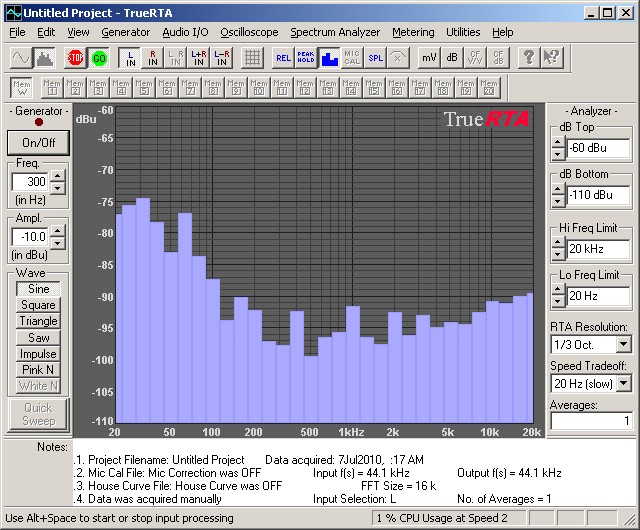The width and height of the screenshot is (640, 530).
Task: Click the dB Top value field
Action: [x=598, y=149]
